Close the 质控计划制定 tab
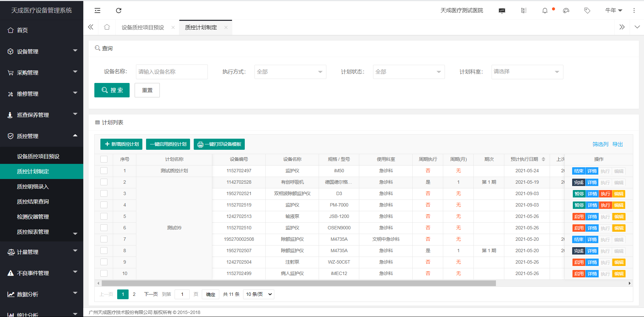Viewport: 644px width, 317px height. (x=226, y=28)
